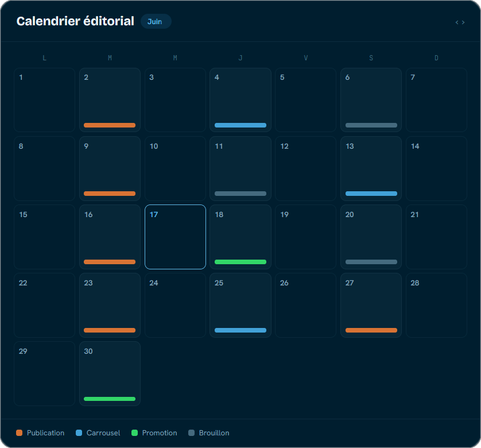Screen dimensions: 481x448
Task: Select the blue carrousel bar on day 4
Action: coord(240,125)
